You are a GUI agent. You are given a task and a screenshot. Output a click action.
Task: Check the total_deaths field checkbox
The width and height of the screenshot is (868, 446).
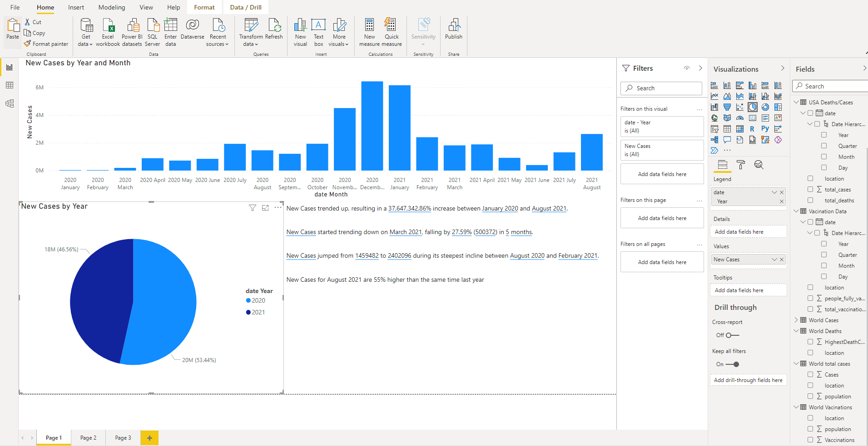pyautogui.click(x=811, y=200)
